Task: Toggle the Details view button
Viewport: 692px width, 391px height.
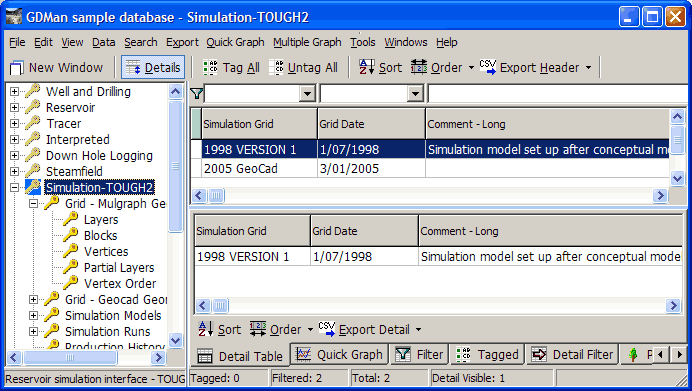Action: pyautogui.click(x=153, y=68)
